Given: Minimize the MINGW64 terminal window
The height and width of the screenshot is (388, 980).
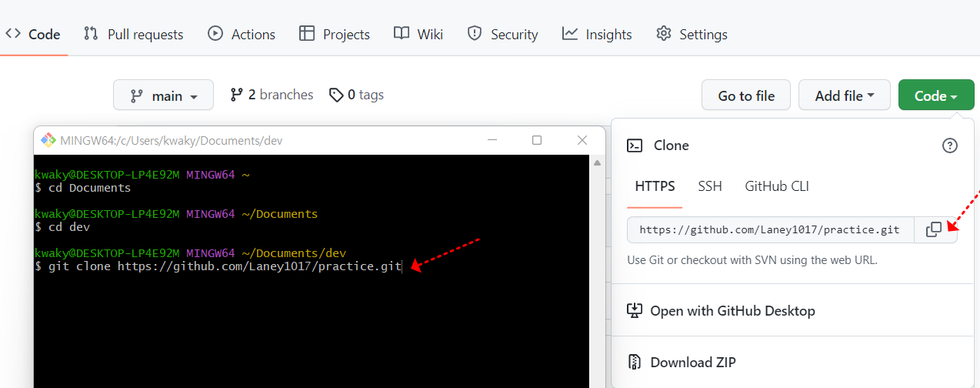Looking at the screenshot, I should click(x=492, y=140).
